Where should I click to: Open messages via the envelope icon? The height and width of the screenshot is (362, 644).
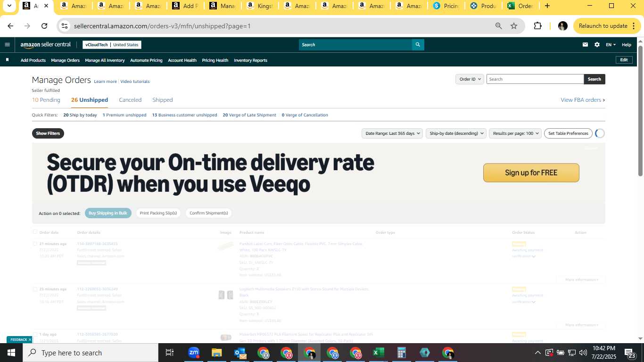pos(585,45)
